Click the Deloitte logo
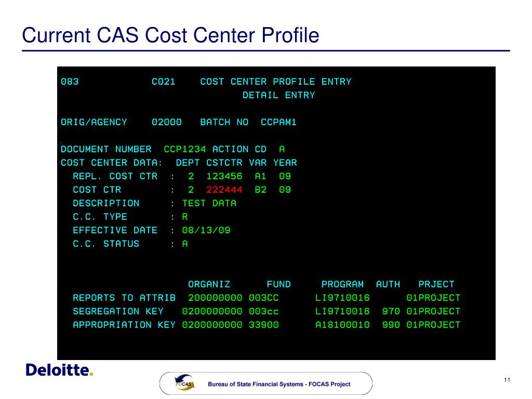 [59, 370]
